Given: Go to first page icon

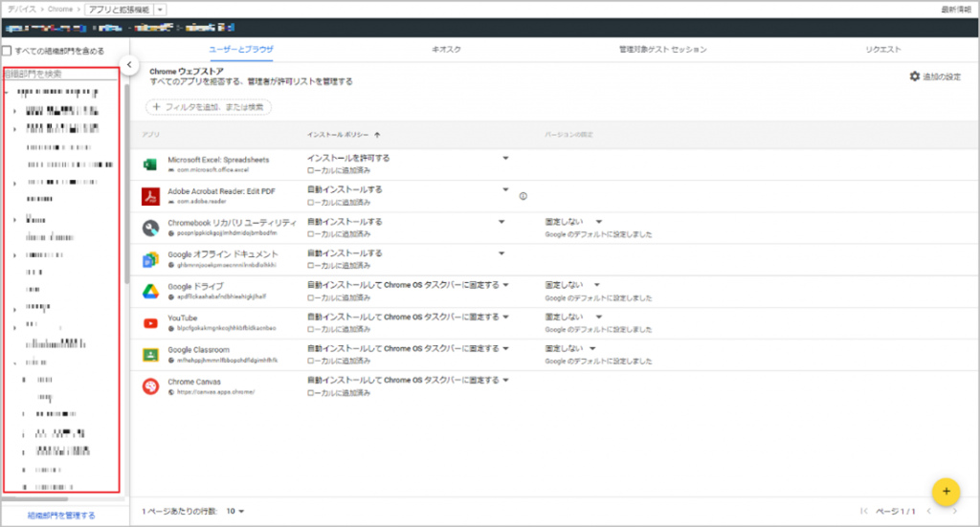Looking at the screenshot, I should [864, 511].
